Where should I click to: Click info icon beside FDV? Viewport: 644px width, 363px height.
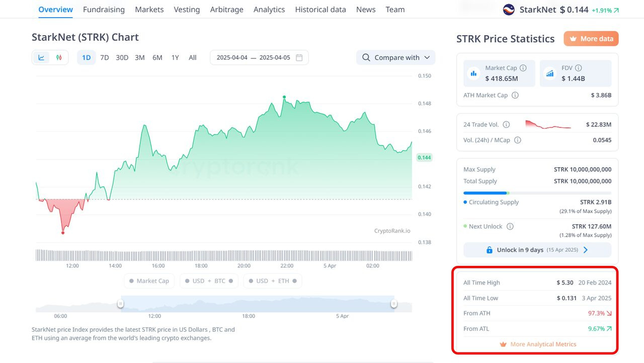click(x=579, y=68)
